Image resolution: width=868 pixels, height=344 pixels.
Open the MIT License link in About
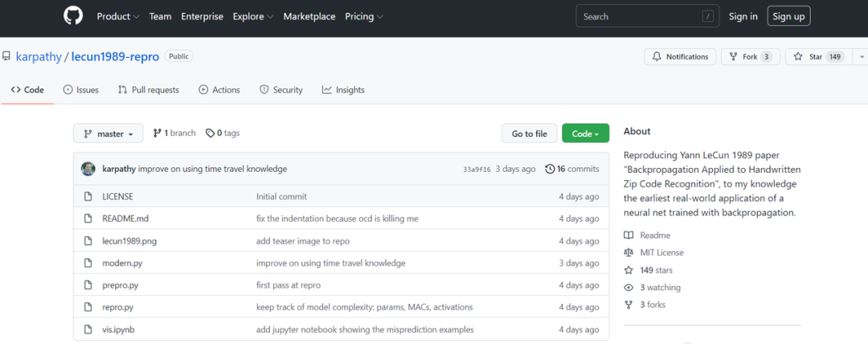tap(661, 252)
